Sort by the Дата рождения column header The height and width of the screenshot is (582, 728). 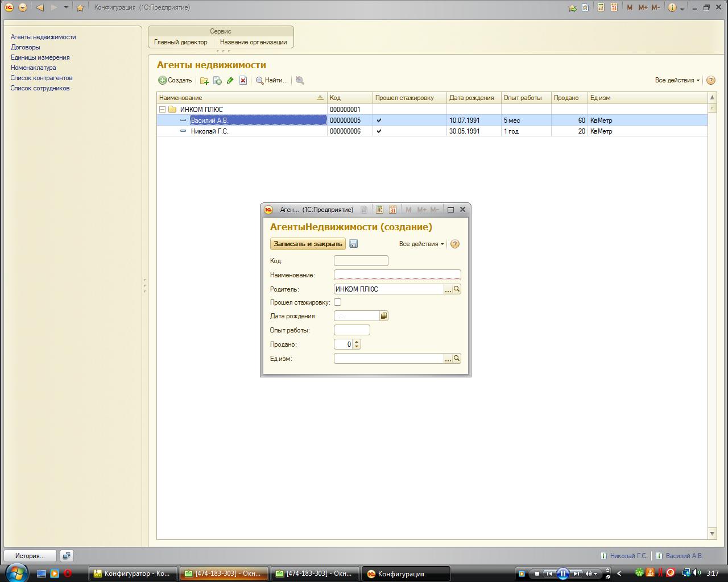[474, 98]
